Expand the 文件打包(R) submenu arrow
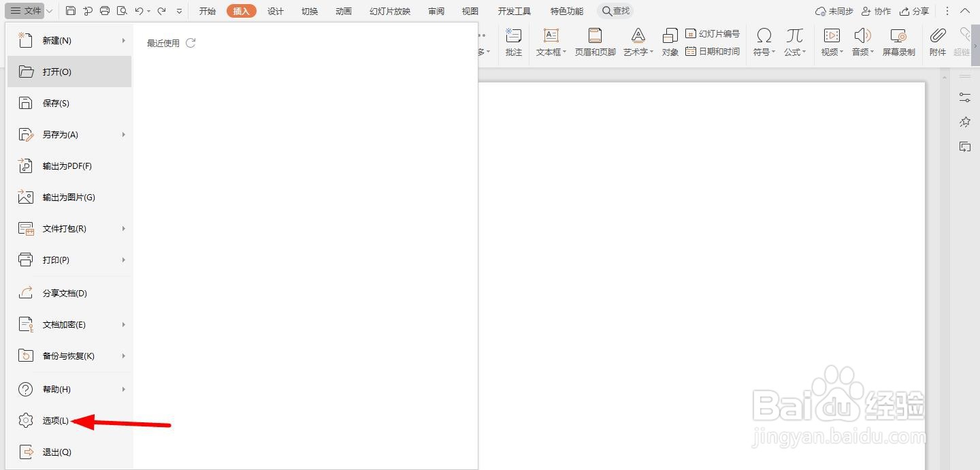The height and width of the screenshot is (470, 980). [x=124, y=228]
